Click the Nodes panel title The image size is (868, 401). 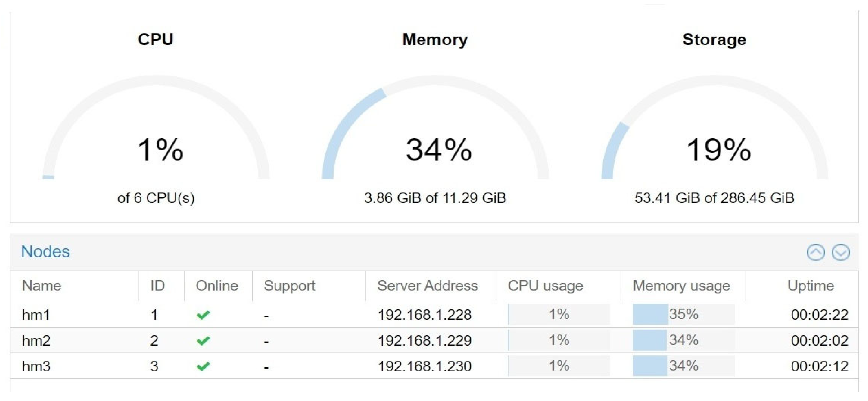(45, 251)
